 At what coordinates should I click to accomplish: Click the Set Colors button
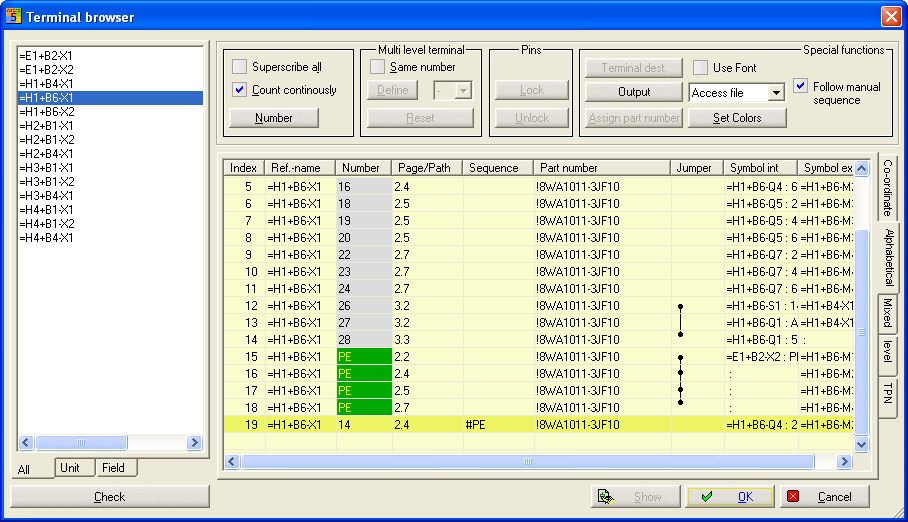(x=737, y=118)
